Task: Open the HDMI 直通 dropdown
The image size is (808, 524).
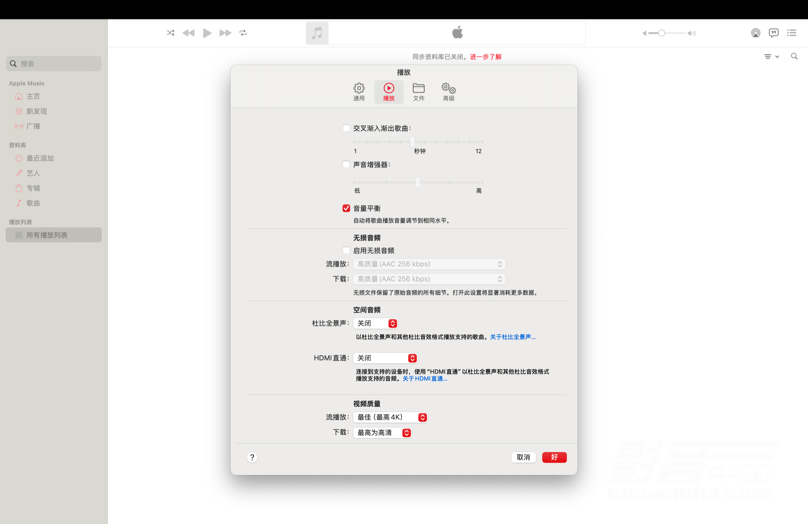Action: click(x=385, y=358)
